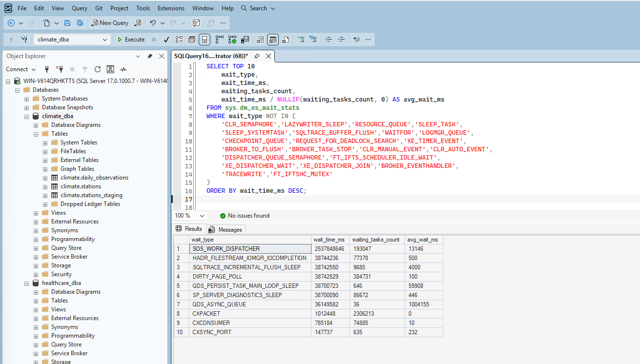Open Activity Monitor from Object Explorer toolbar
640x364 pixels.
pos(123,69)
